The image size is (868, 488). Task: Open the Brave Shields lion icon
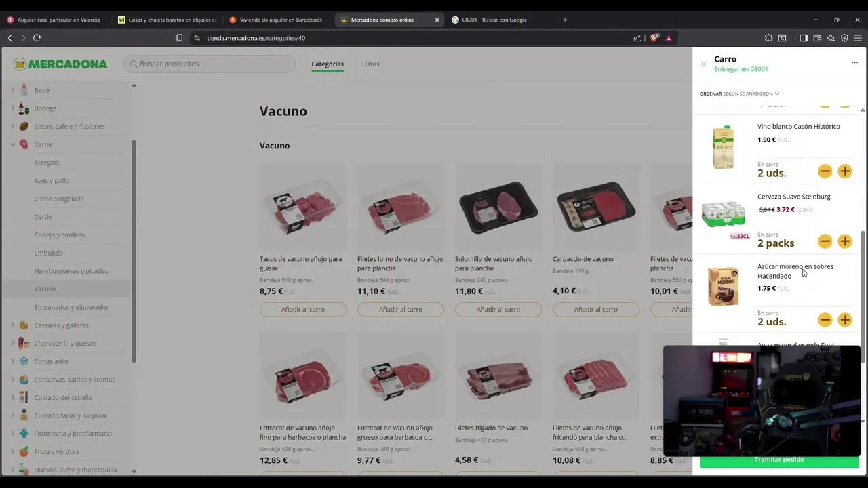(x=654, y=38)
